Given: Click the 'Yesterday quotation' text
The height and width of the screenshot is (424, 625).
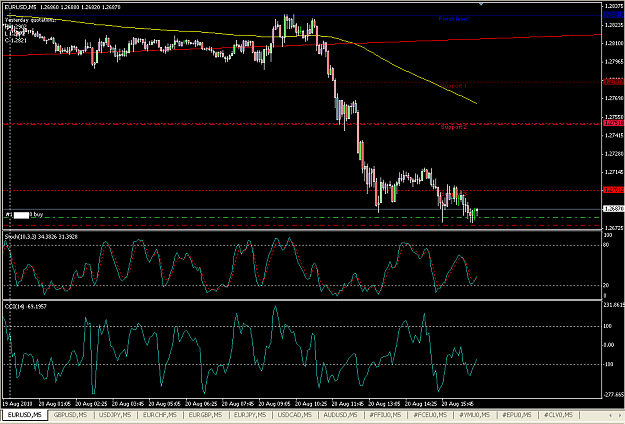Looking at the screenshot, I should pyautogui.click(x=30, y=20).
